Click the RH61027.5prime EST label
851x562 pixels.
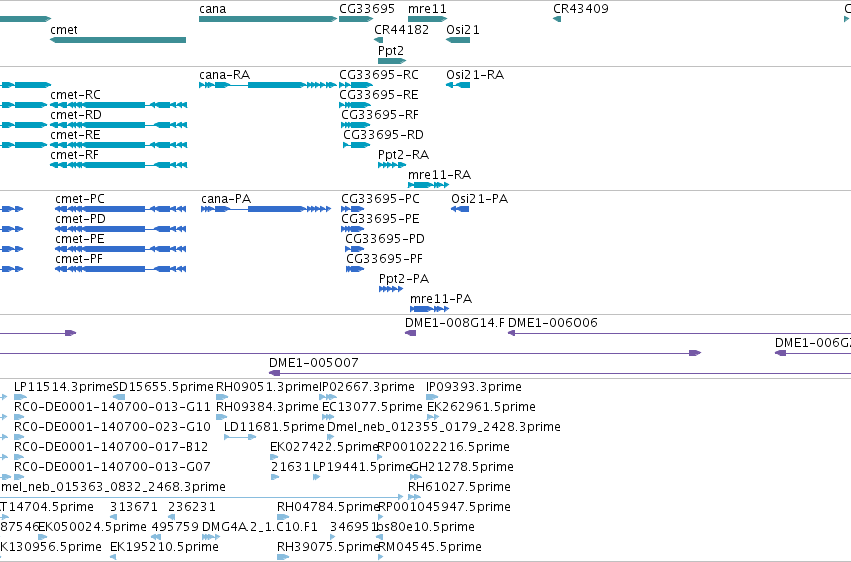pyautogui.click(x=460, y=488)
